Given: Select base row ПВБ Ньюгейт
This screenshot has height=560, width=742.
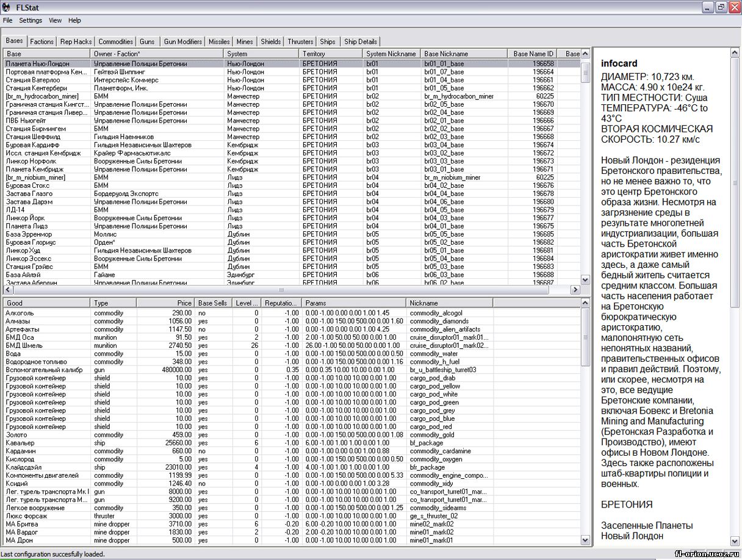Looking at the screenshot, I should coord(292,120).
